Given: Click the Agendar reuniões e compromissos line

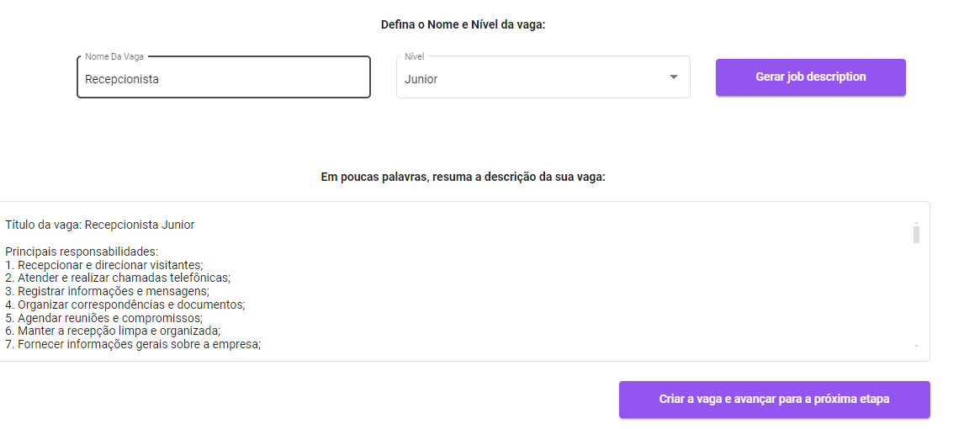Looking at the screenshot, I should 103,318.
